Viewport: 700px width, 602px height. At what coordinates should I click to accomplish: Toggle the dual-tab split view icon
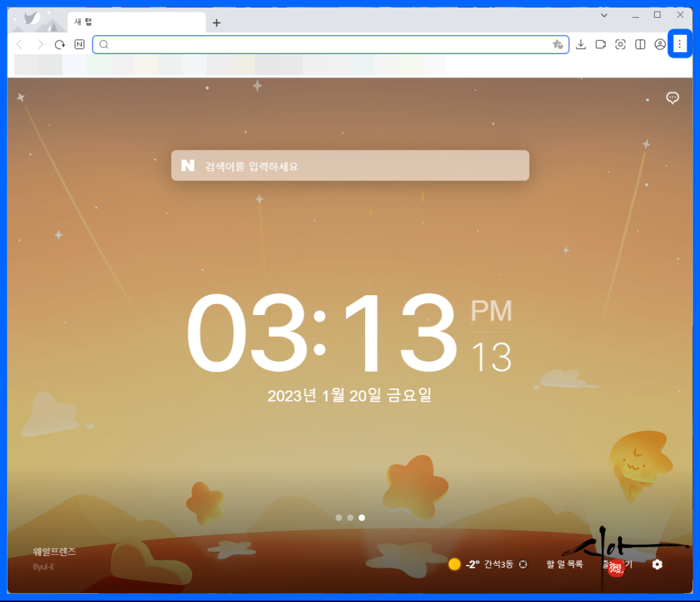coord(640,44)
